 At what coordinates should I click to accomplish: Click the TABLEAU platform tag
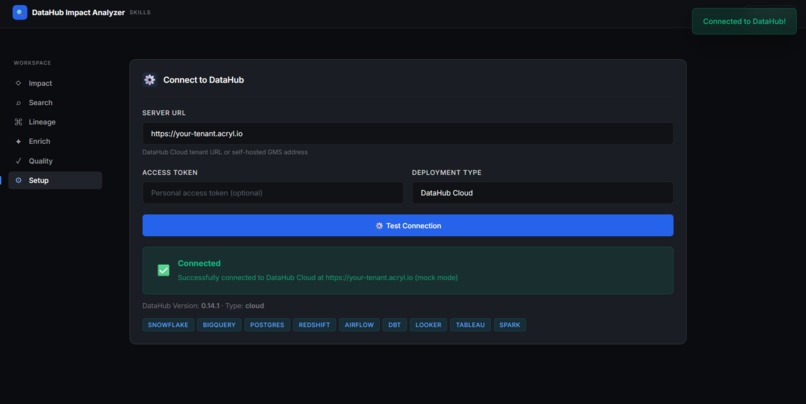click(x=470, y=325)
